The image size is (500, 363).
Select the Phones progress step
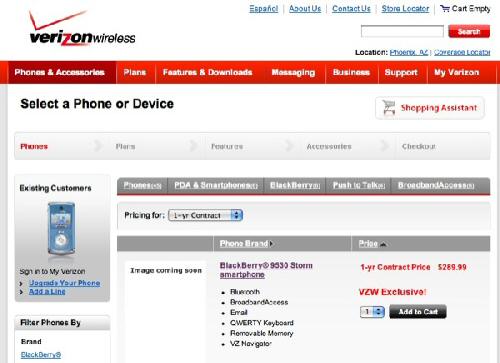tap(34, 146)
